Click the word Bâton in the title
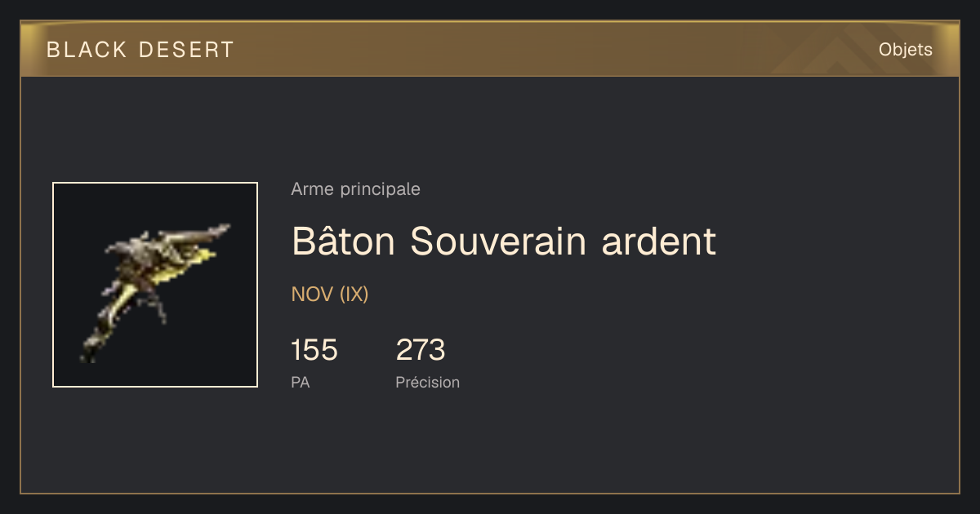This screenshot has height=514, width=980. [344, 241]
